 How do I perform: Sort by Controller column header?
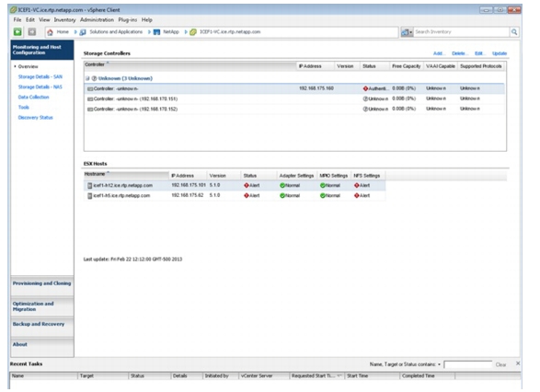[190, 65]
